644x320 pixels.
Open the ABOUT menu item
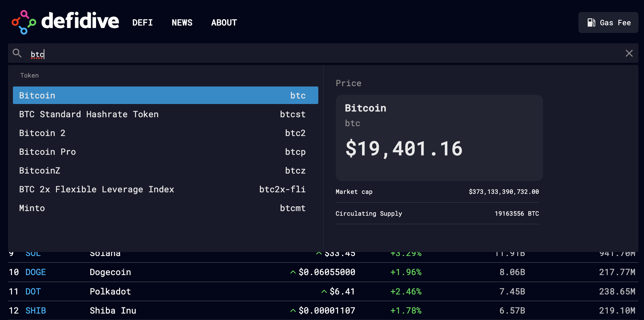[x=224, y=22]
